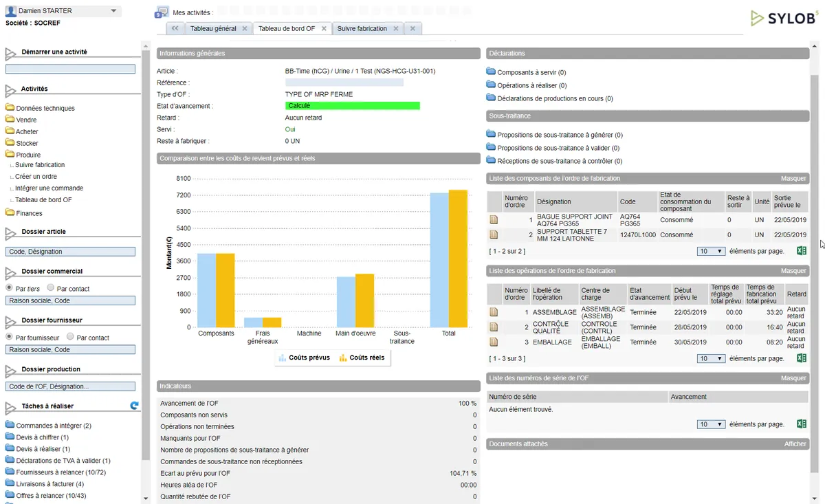Open detail icon for BAGUE SUPPORT JOINT row
This screenshot has height=504, width=825.
point(494,220)
